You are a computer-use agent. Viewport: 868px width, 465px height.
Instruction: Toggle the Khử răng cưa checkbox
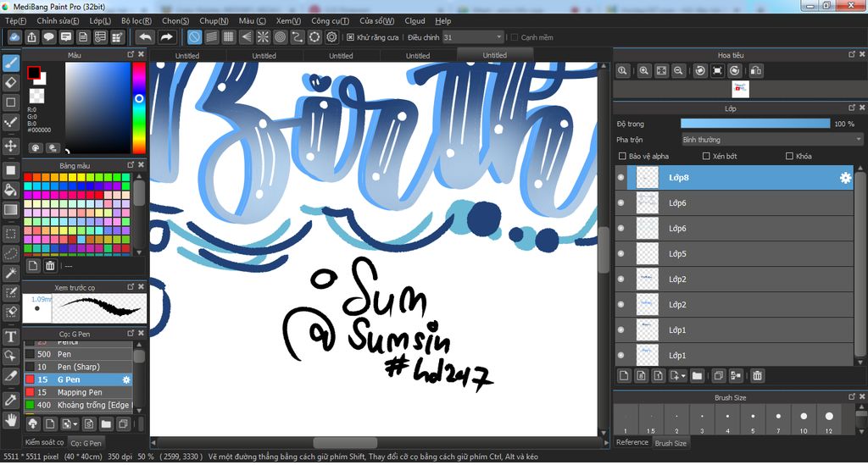[350, 37]
